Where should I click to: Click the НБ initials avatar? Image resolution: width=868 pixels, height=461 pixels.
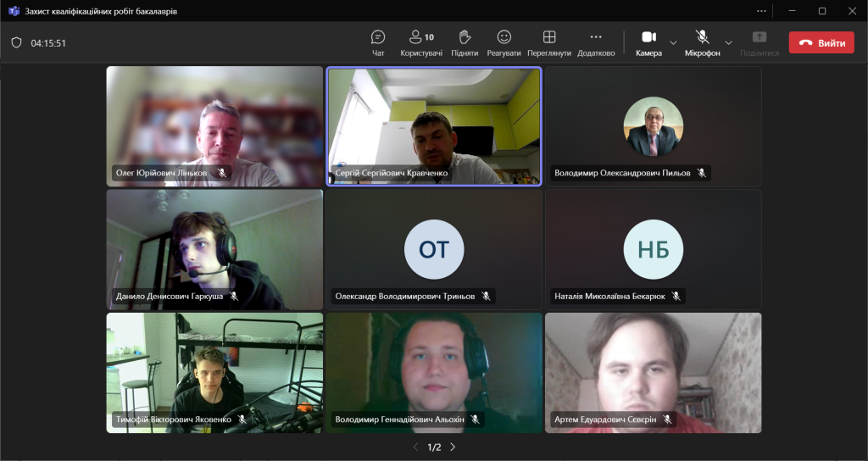coord(654,250)
